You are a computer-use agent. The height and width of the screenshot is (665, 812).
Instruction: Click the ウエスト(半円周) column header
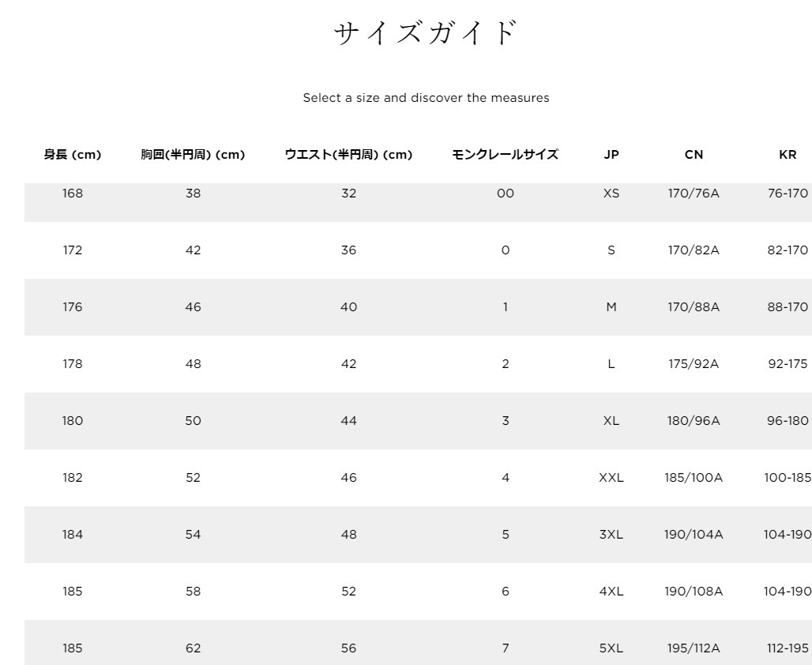tap(348, 155)
